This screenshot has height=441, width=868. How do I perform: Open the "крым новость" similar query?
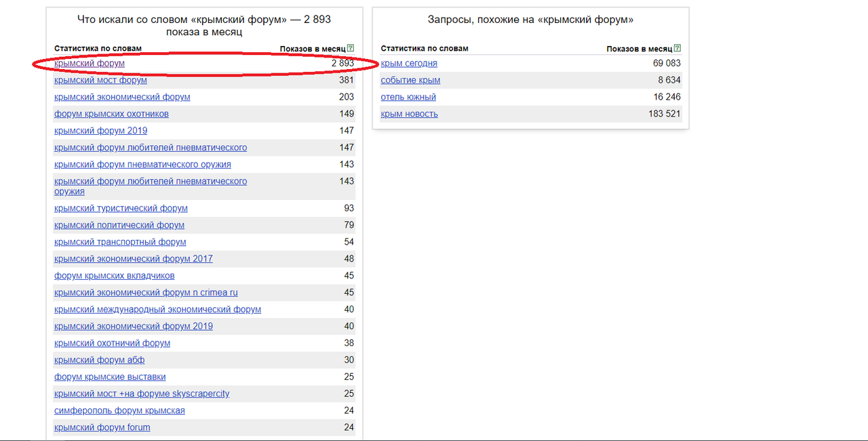pos(410,114)
